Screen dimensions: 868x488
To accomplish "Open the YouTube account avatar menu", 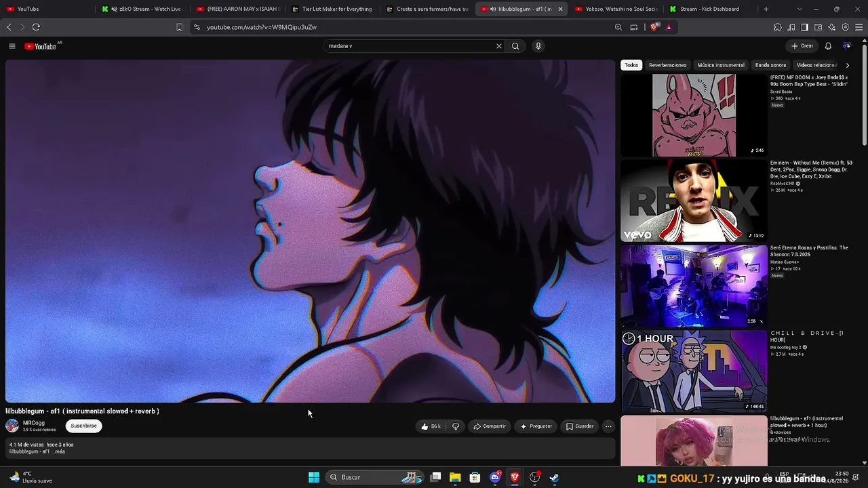I will pos(847,46).
